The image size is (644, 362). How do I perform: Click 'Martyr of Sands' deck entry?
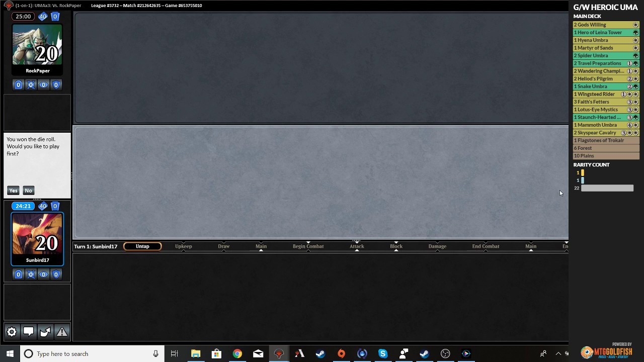[x=606, y=48]
